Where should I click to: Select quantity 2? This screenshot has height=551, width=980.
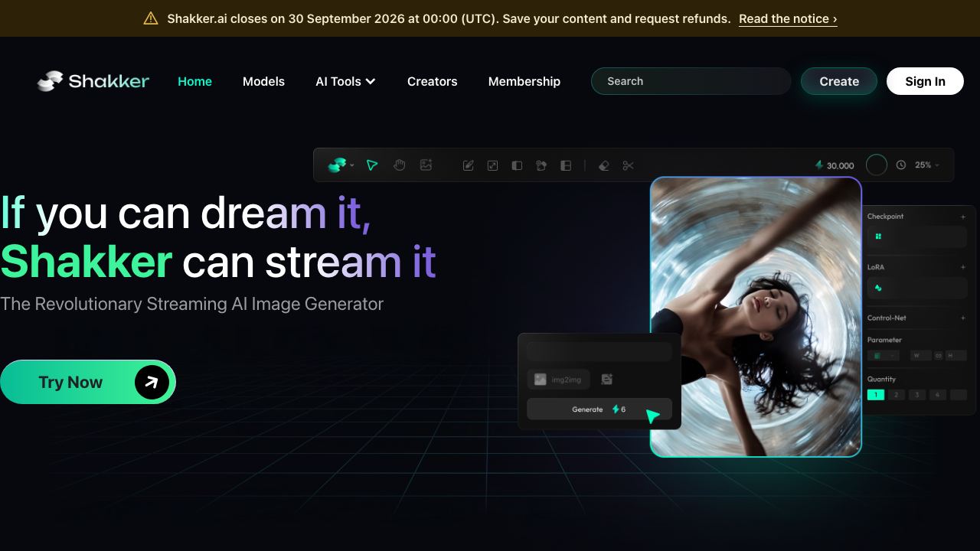coord(897,395)
